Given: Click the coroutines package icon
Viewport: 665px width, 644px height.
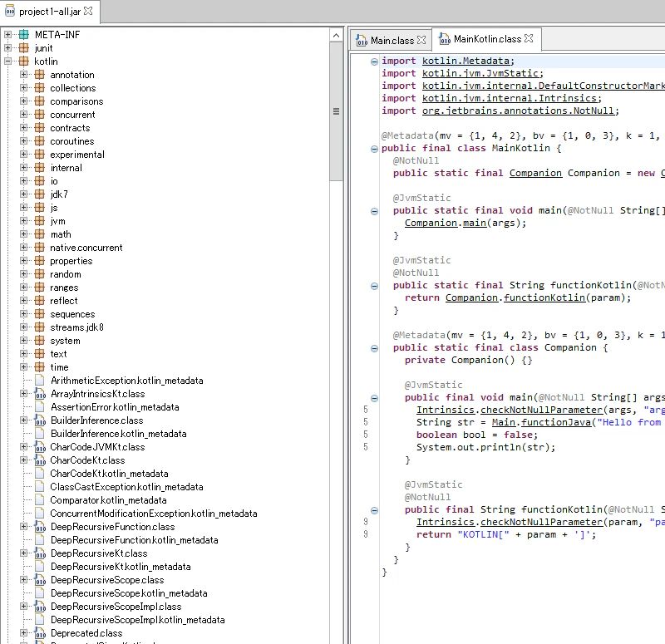Looking at the screenshot, I should 39,141.
